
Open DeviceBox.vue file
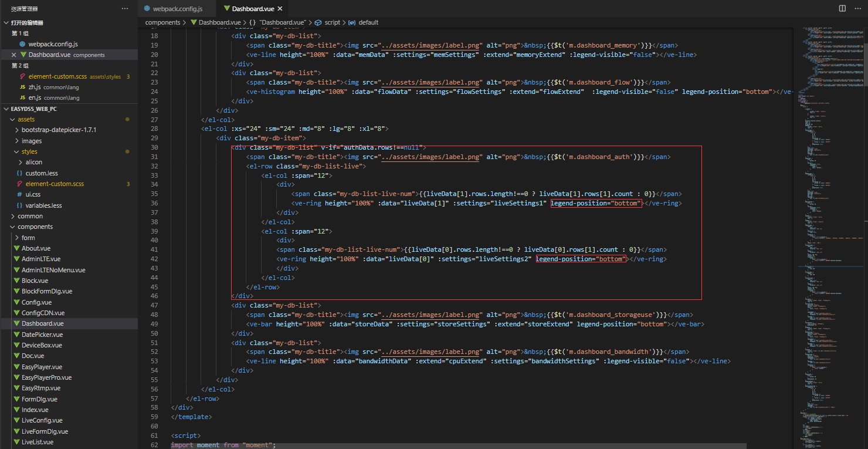pyautogui.click(x=69, y=345)
